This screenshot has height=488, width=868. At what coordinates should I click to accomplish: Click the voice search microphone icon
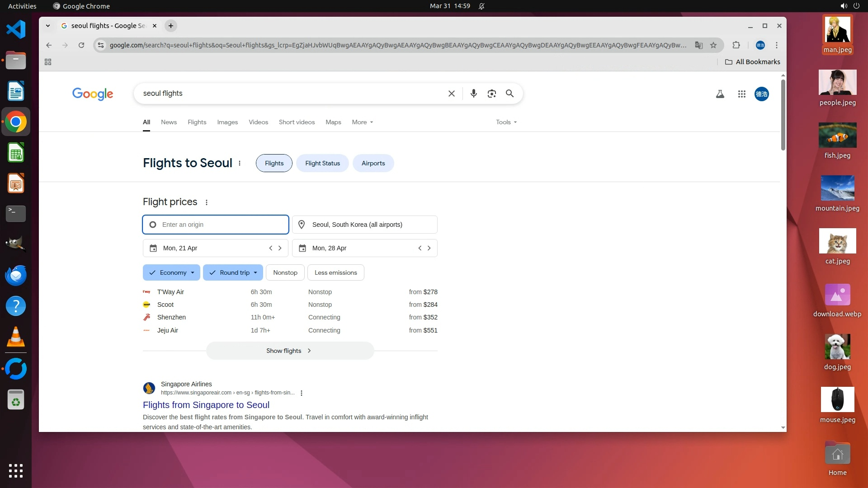(x=473, y=94)
